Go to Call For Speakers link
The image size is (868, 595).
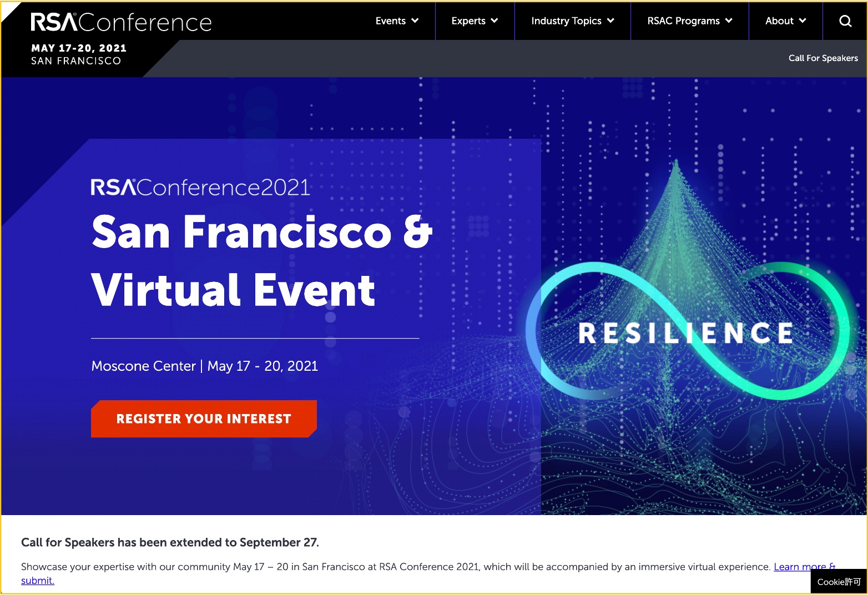(823, 58)
